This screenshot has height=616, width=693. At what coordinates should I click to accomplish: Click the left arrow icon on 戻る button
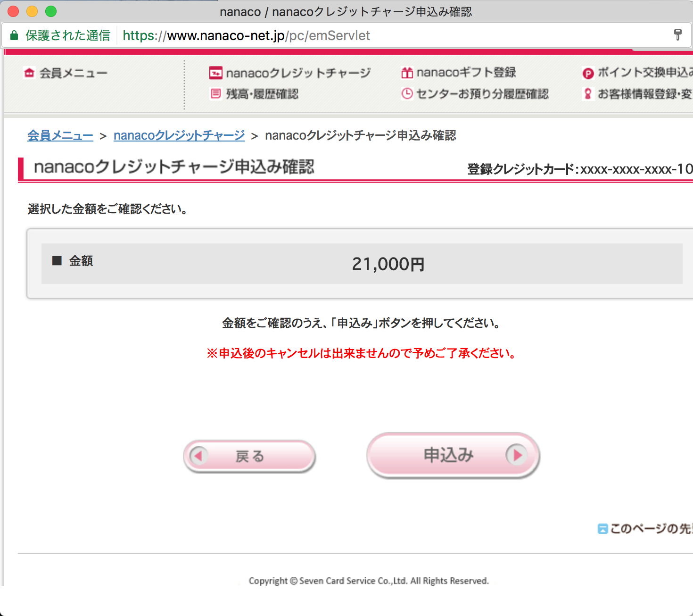coord(198,456)
